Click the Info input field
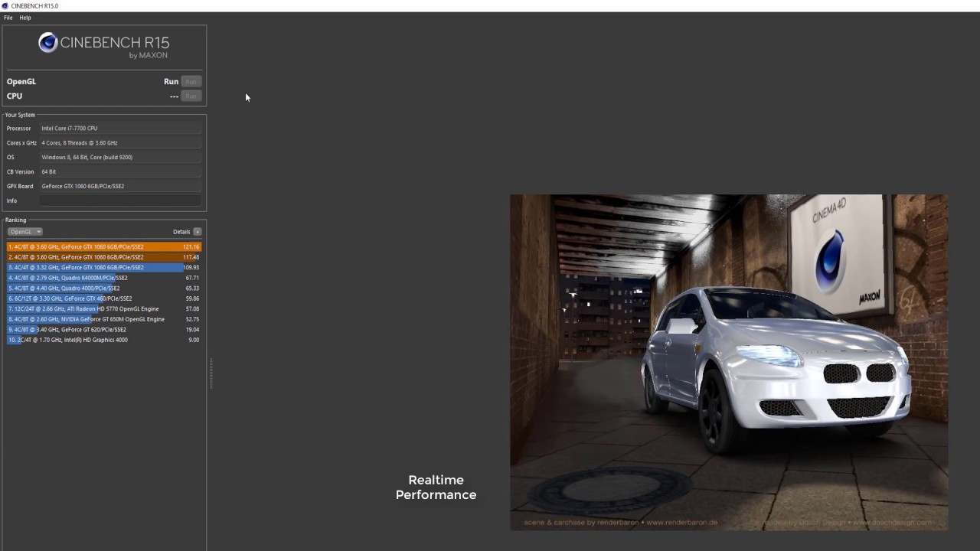 pos(121,201)
